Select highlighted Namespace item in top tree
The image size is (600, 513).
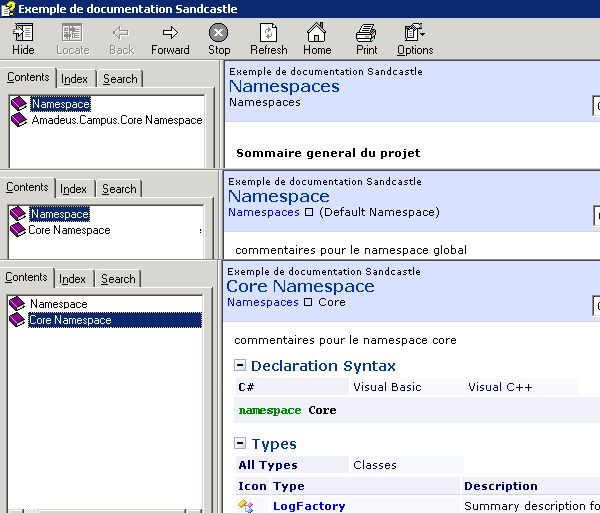click(60, 104)
